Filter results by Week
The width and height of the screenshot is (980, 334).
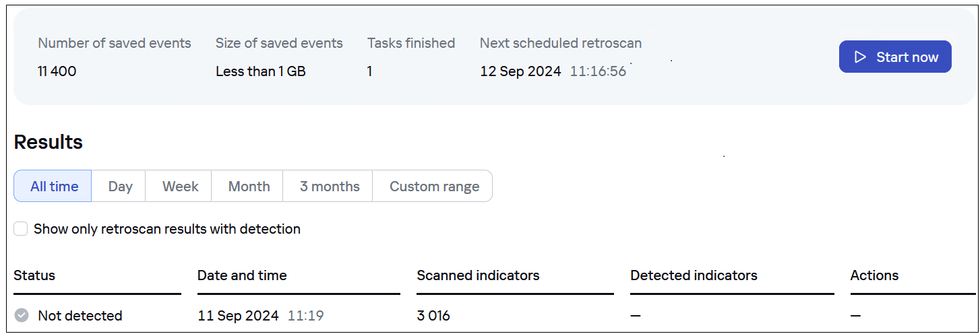pyautogui.click(x=180, y=187)
